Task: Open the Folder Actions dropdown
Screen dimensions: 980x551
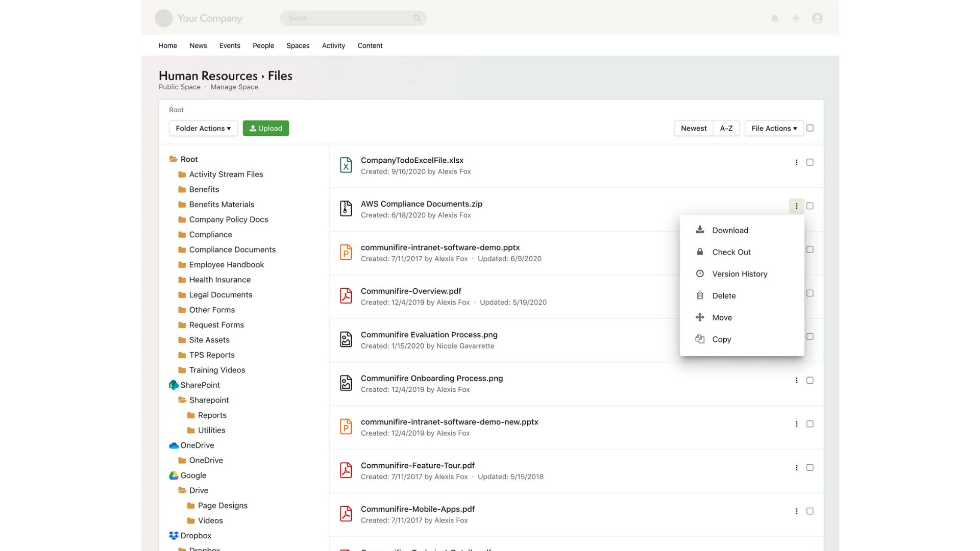Action: pyautogui.click(x=203, y=128)
